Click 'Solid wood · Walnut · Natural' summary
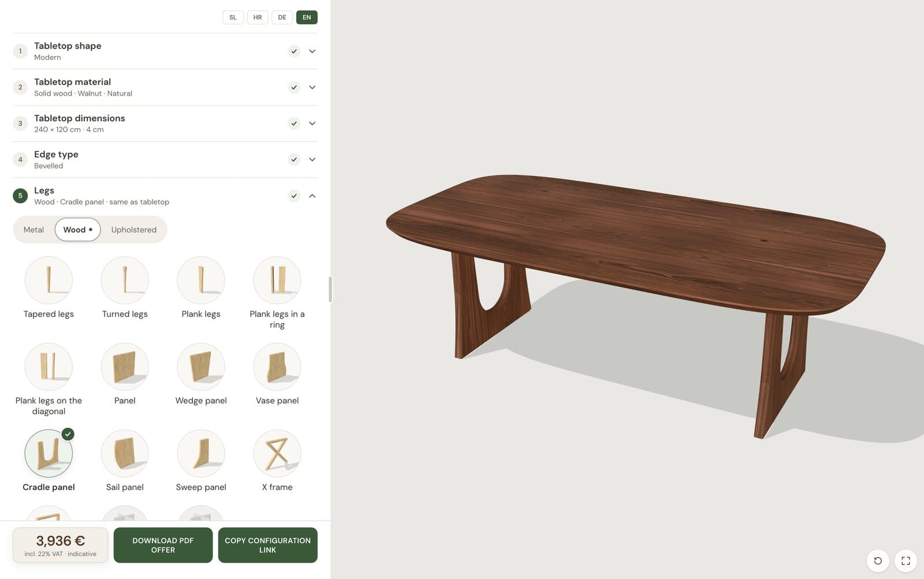This screenshot has width=924, height=579. pos(83,94)
